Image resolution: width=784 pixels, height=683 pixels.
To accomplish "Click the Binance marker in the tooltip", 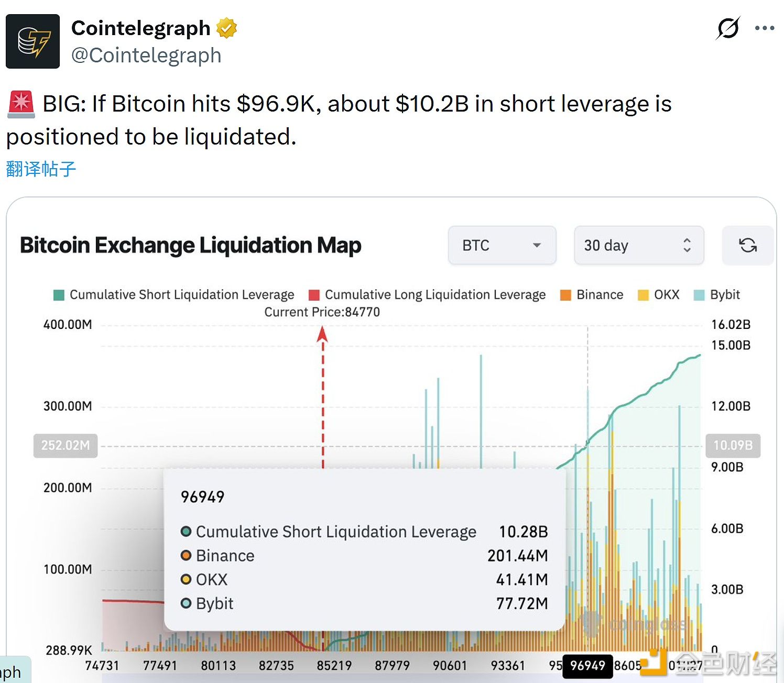I will pyautogui.click(x=186, y=556).
